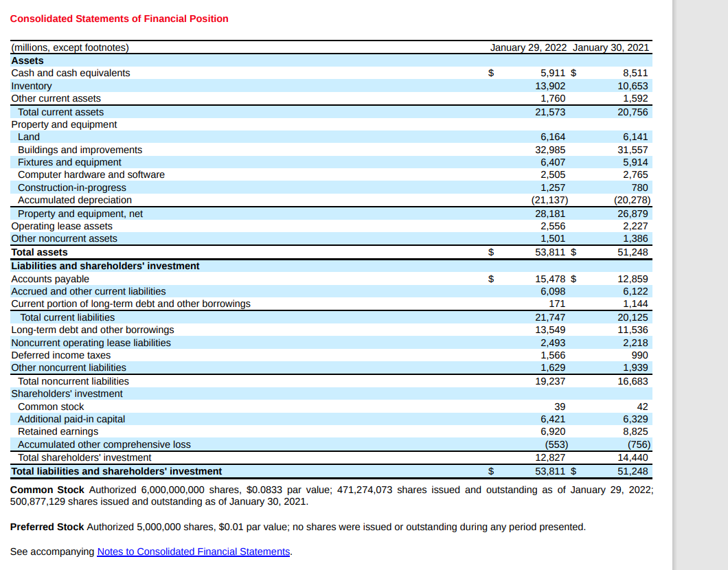
Task: Click the Consolidated Statements of Financial Position heading
Action: tap(119, 19)
